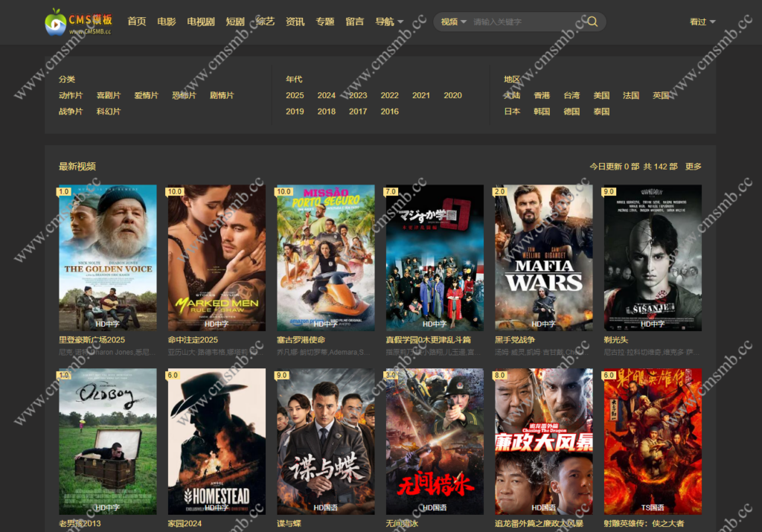Click title 里登豪斯广场2025
The height and width of the screenshot is (532, 762).
pyautogui.click(x=92, y=340)
